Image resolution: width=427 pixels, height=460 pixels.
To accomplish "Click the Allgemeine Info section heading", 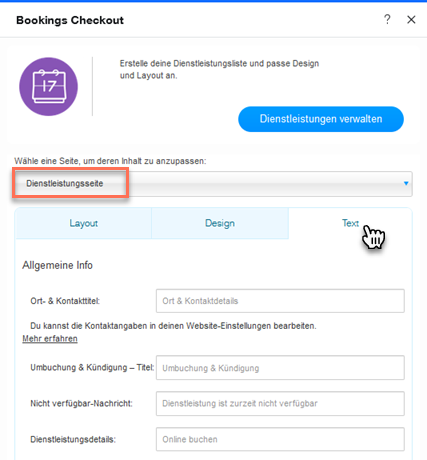I will (57, 265).
